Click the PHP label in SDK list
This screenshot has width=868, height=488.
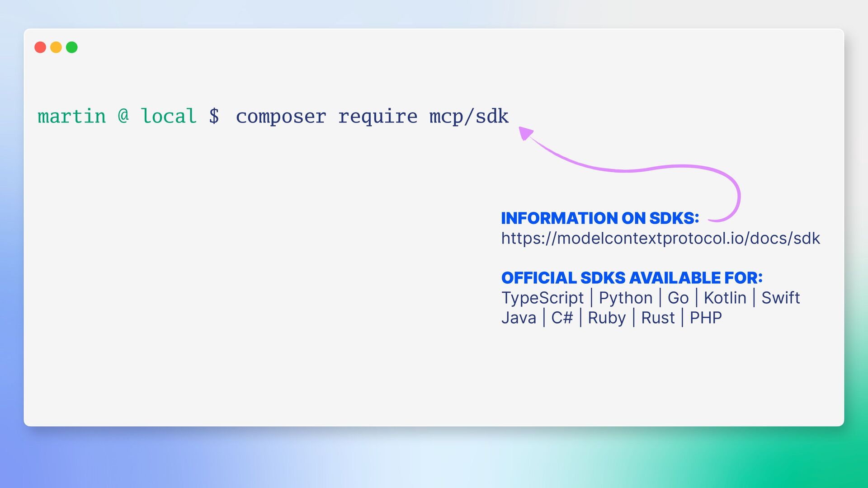click(x=705, y=318)
